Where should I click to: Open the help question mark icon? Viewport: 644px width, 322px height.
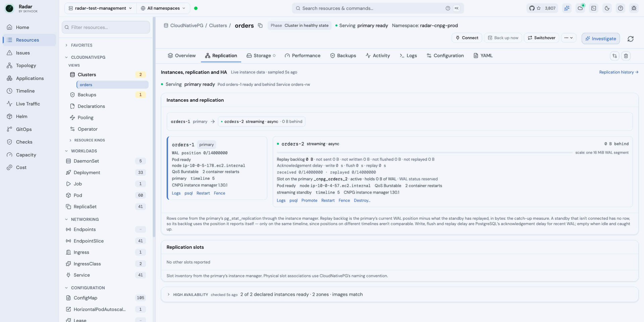tap(621, 8)
